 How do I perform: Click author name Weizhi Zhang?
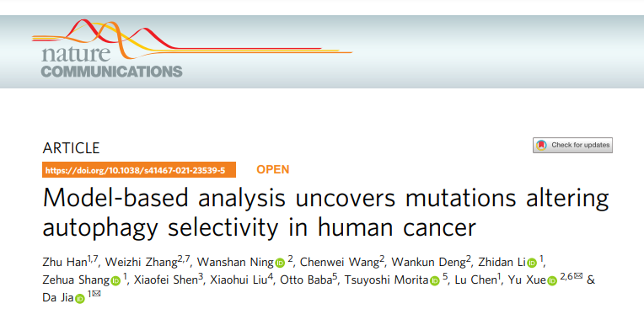(141, 262)
